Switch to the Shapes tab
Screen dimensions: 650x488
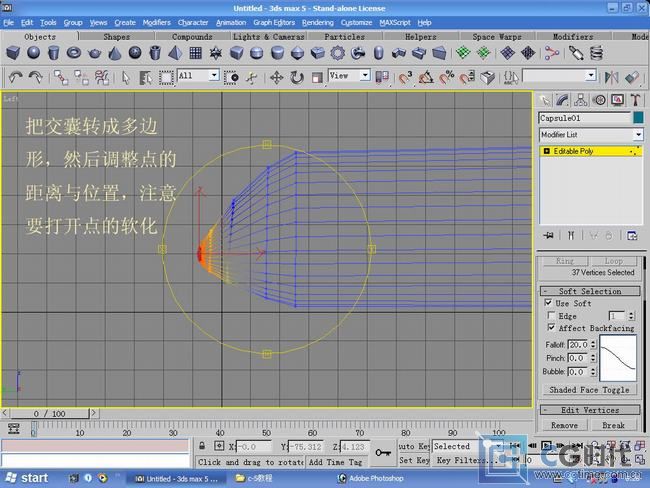[x=116, y=36]
